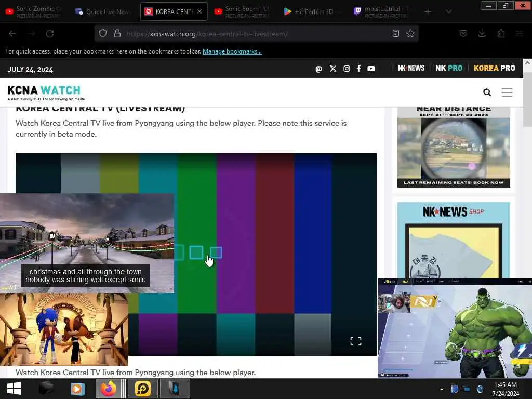The image size is (532, 399).
Task: Open the KCNA Watch site hamburger menu
Action: click(507, 92)
